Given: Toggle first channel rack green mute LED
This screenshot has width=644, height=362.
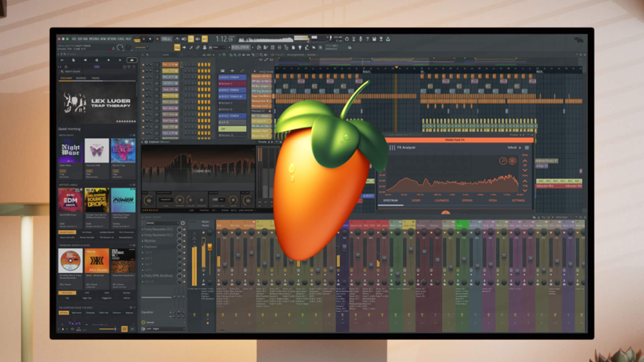Looking at the screenshot, I should tap(143, 65).
